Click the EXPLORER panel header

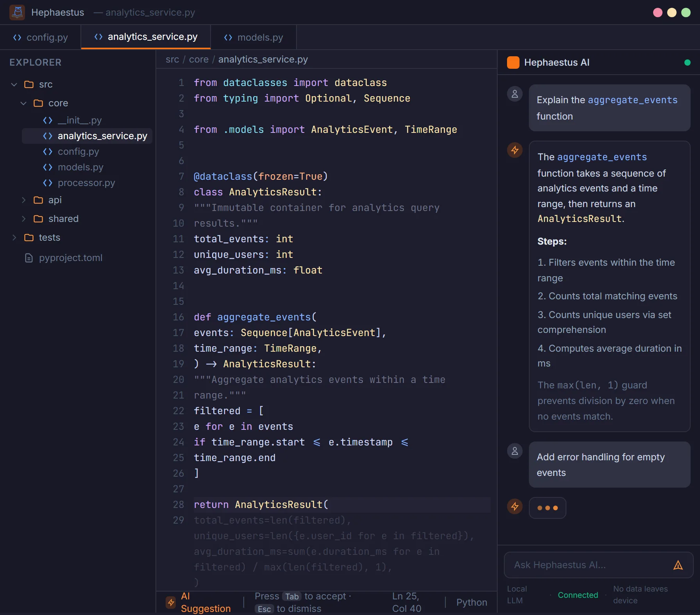click(36, 63)
